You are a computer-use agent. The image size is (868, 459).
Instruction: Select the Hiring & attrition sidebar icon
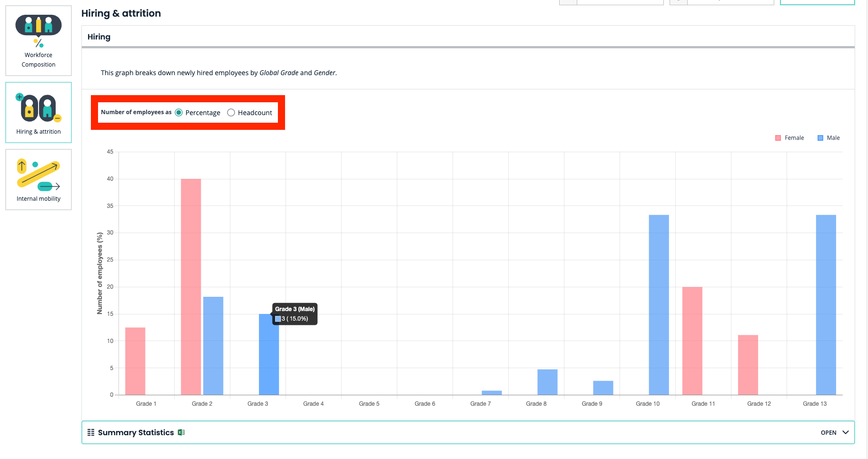(x=39, y=107)
